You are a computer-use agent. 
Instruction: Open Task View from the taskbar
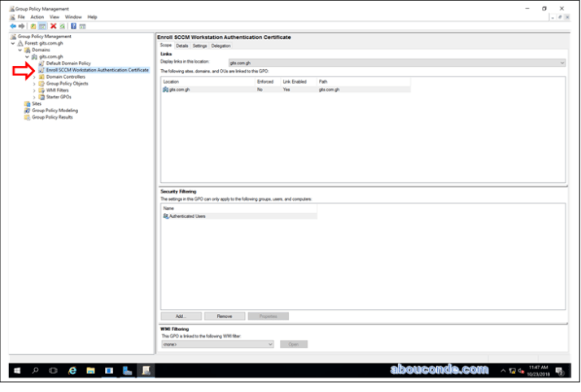[54, 371]
